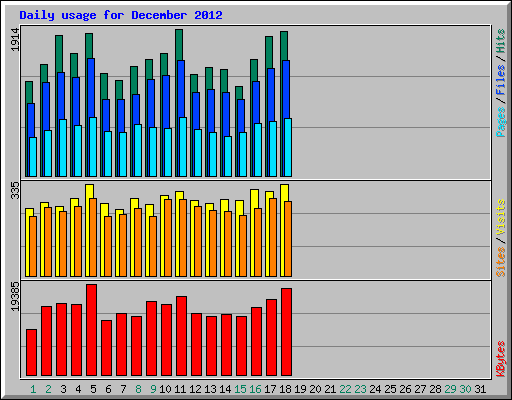Image resolution: width=512 pixels, height=400 pixels.
Task: Click day 9 on the x-axis
Action: click(153, 389)
